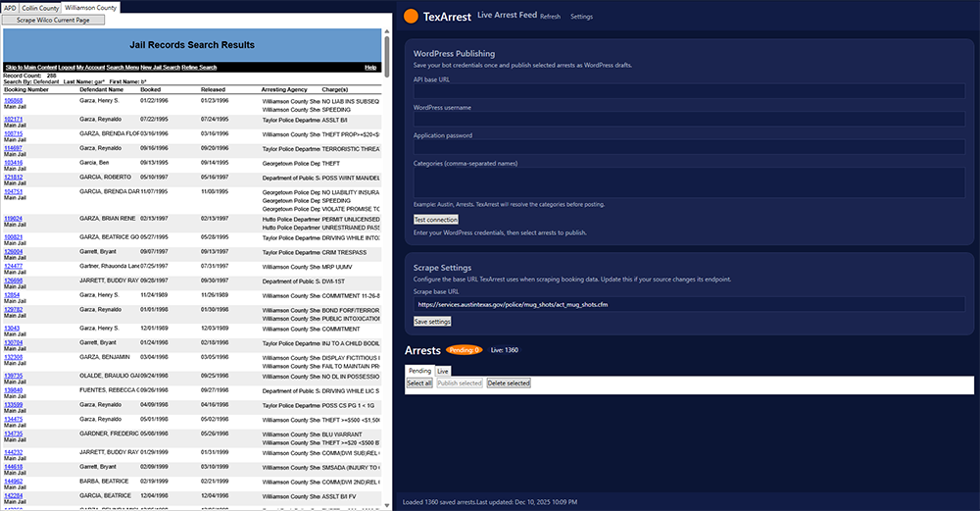Select the Williamson County tab
The width and height of the screenshot is (980, 511).
(90, 7)
